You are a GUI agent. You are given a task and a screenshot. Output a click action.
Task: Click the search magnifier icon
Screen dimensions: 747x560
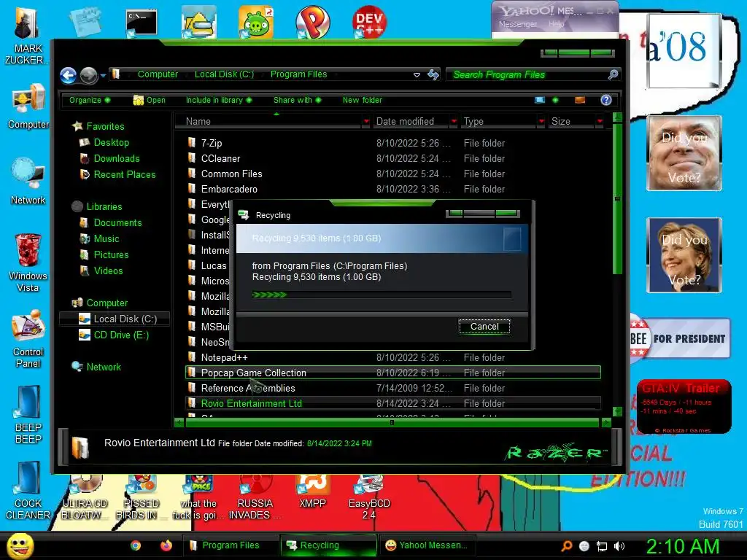613,74
